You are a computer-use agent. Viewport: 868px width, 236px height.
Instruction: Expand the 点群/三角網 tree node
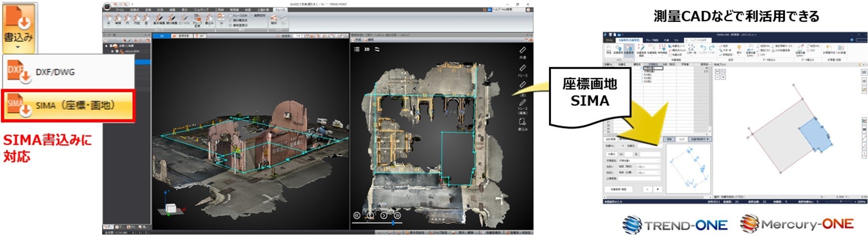pos(106,46)
